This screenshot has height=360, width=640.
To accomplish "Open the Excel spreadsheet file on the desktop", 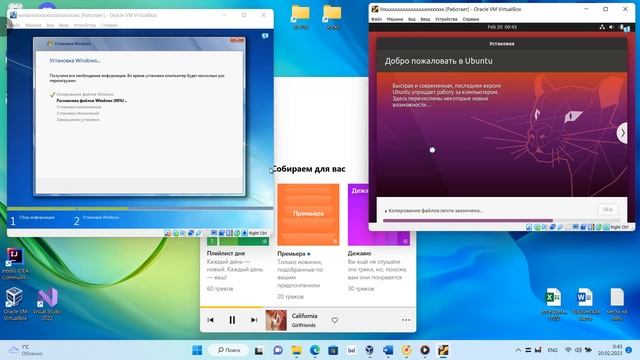I will (x=554, y=303).
